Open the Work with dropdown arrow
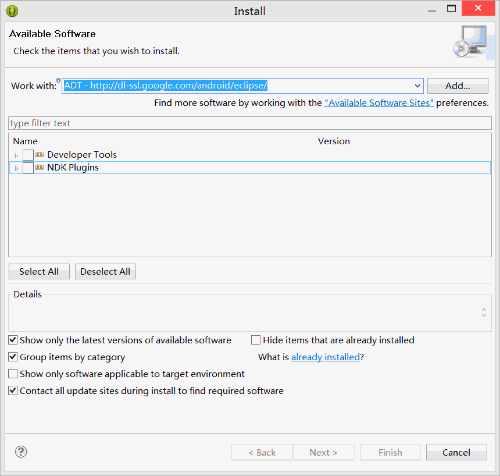Screen dimensions: 500x476 point(417,86)
